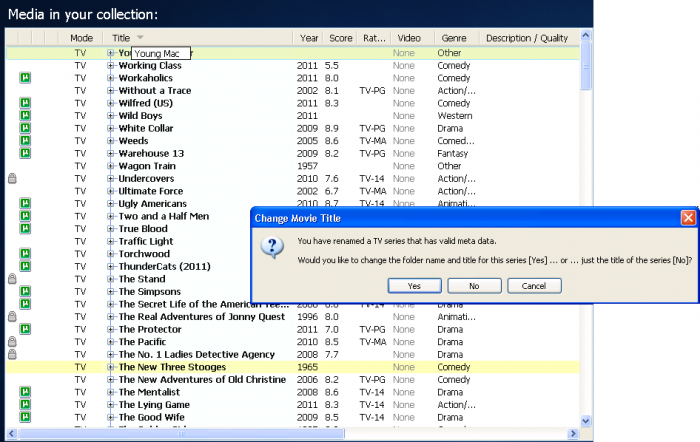This screenshot has width=700, height=442.
Task: Click the green icon beside Wild Boys
Action: pos(25,115)
